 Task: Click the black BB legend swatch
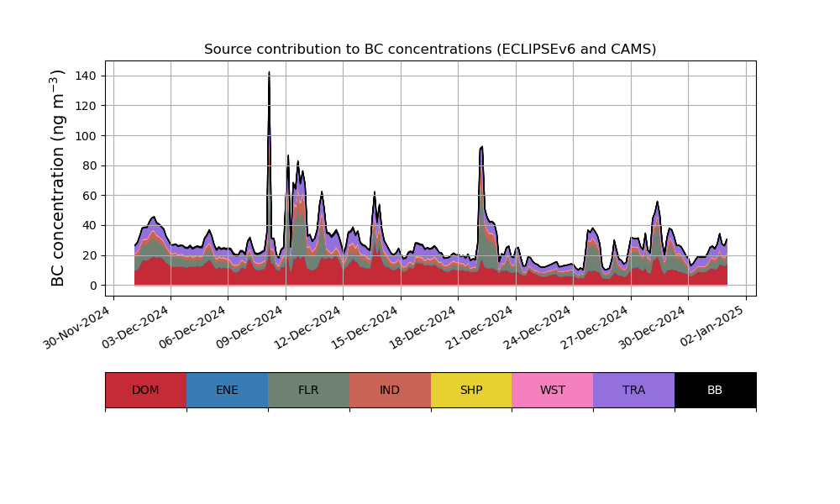715,391
